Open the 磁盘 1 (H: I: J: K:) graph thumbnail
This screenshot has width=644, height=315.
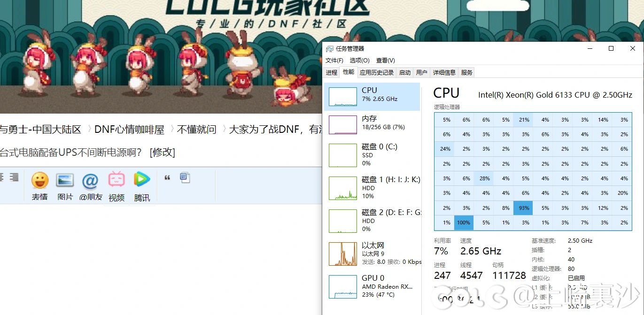tap(343, 188)
